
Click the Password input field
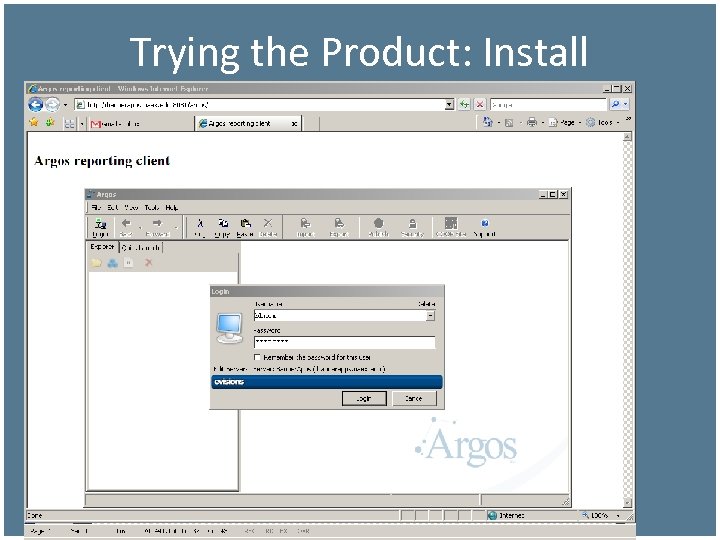344,342
